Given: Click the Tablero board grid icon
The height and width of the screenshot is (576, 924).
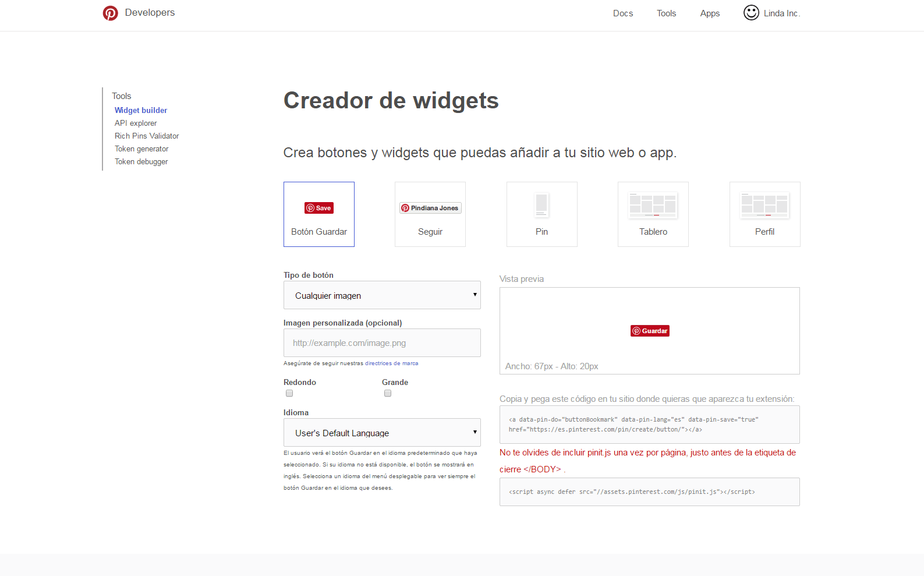Looking at the screenshot, I should pos(653,206).
